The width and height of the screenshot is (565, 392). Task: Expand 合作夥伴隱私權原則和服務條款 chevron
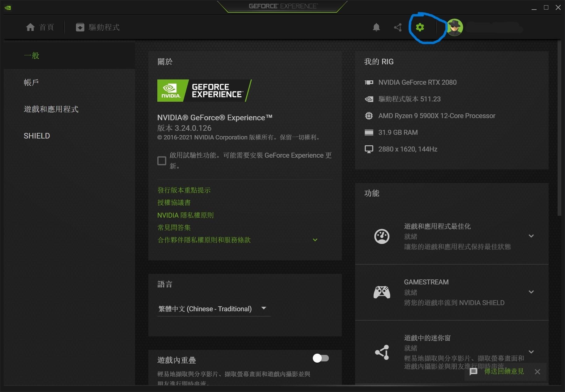point(315,240)
